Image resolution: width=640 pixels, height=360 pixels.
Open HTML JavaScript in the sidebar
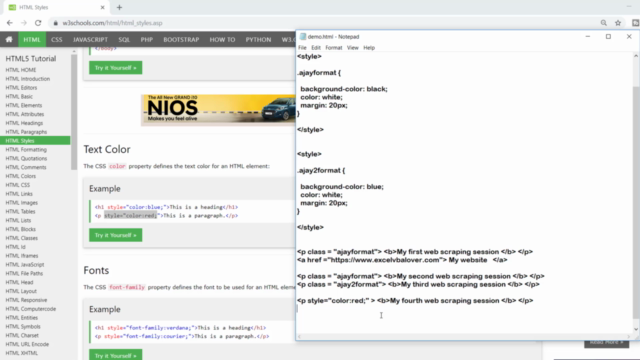pyautogui.click(x=25, y=264)
